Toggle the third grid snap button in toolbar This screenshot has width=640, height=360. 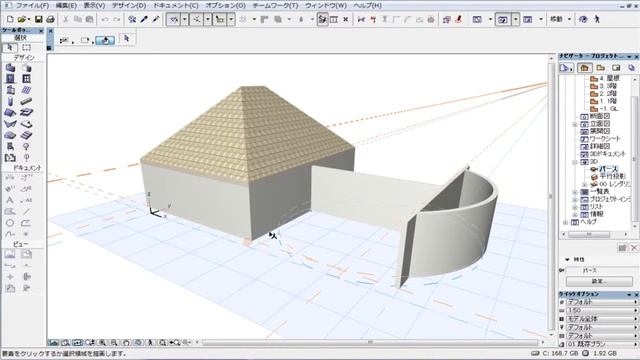[x=220, y=19]
